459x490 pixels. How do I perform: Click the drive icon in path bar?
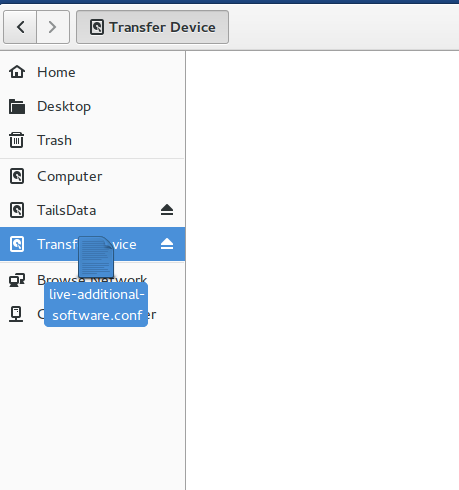(97, 27)
